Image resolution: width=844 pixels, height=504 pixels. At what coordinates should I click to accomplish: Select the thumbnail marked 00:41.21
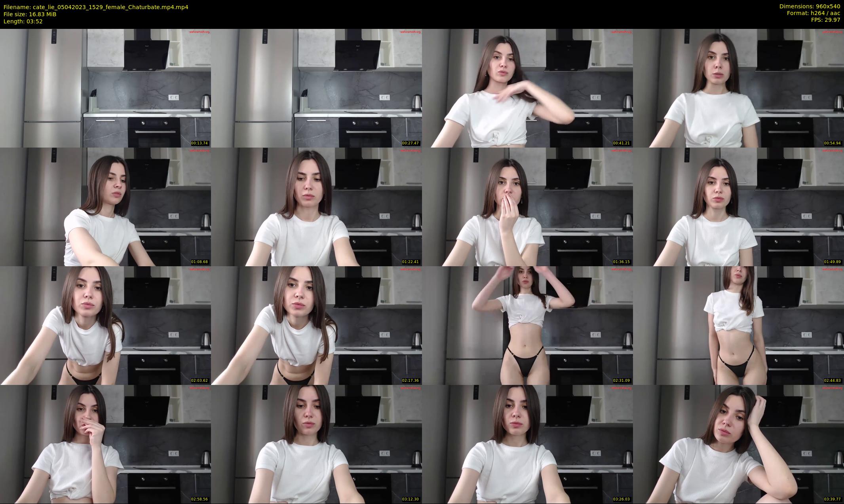click(x=527, y=88)
